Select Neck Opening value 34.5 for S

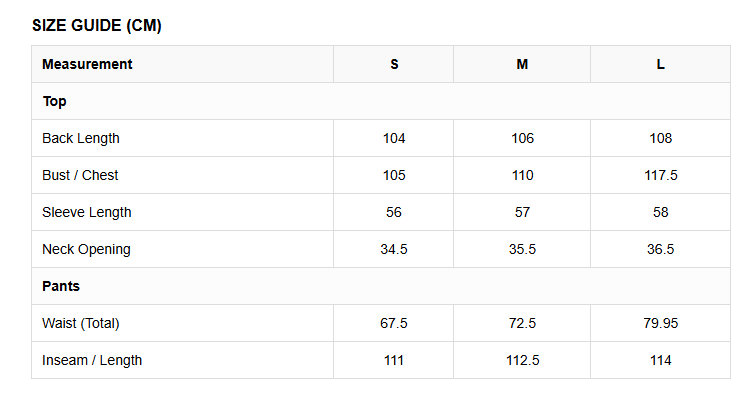(394, 249)
